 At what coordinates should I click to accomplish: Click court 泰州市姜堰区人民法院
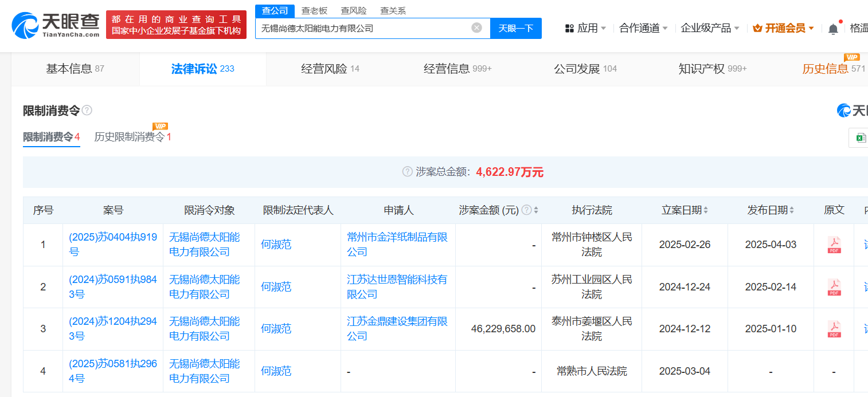pos(592,329)
